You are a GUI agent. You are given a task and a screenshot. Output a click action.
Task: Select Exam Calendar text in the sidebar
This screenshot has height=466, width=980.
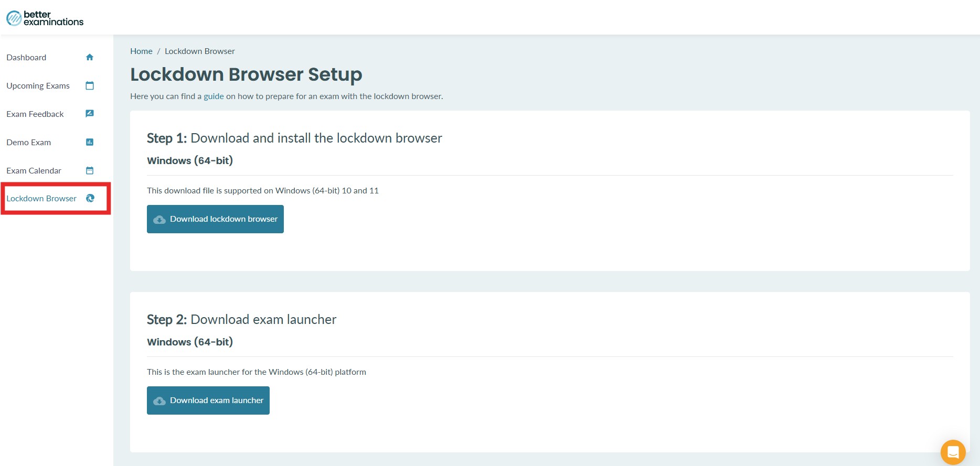[34, 171]
